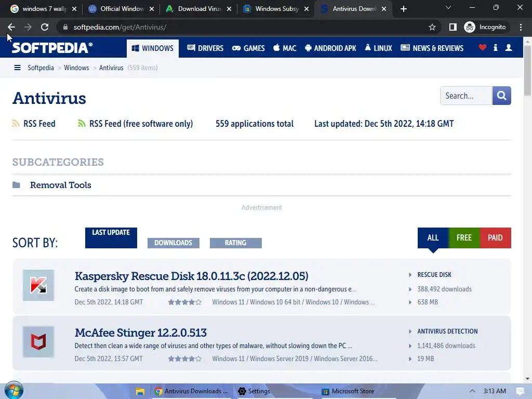The image size is (532, 399).
Task: Click the McAfee Stinger star rating
Action: point(185,358)
